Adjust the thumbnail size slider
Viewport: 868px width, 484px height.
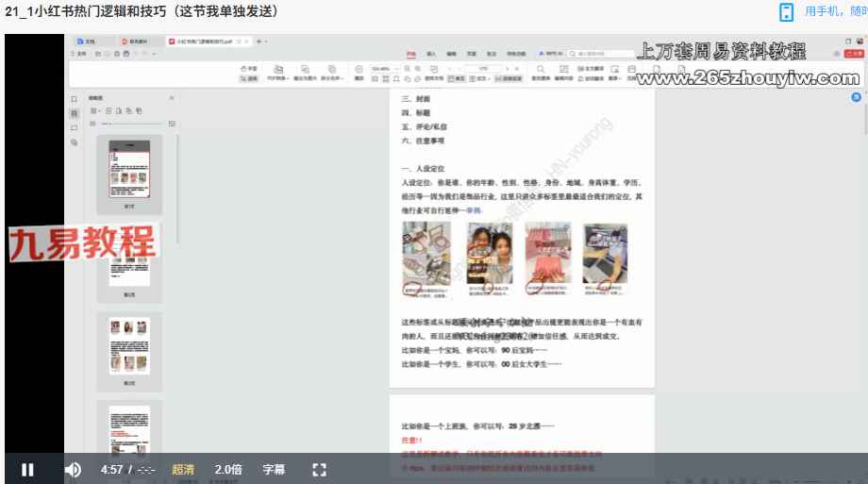[x=132, y=124]
